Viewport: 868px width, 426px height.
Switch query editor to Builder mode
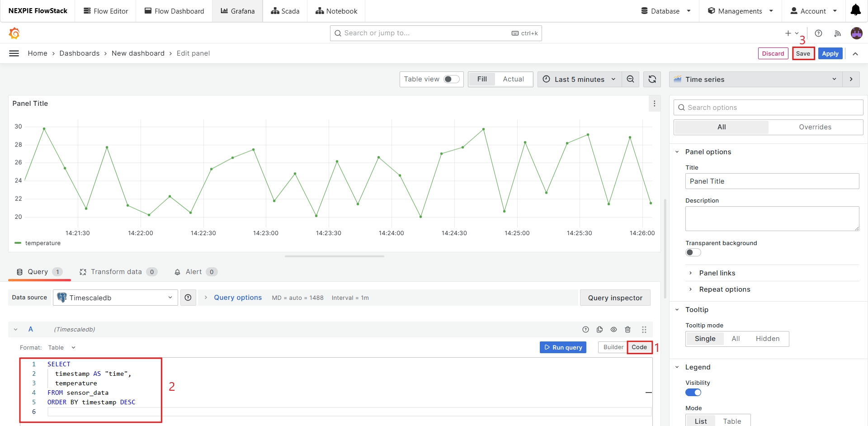click(613, 347)
